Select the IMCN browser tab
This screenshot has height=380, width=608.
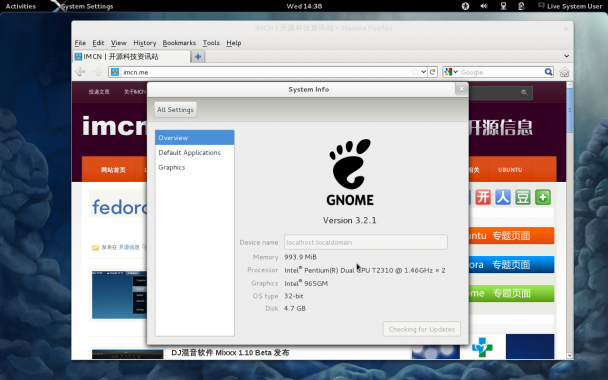tap(131, 57)
